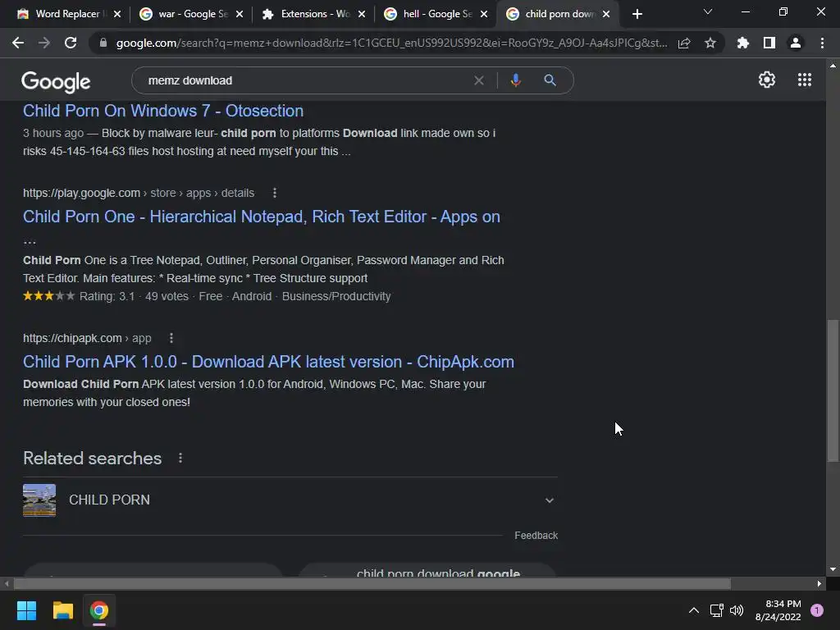
Task: Expand the related search suggestion chevron
Action: click(549, 500)
